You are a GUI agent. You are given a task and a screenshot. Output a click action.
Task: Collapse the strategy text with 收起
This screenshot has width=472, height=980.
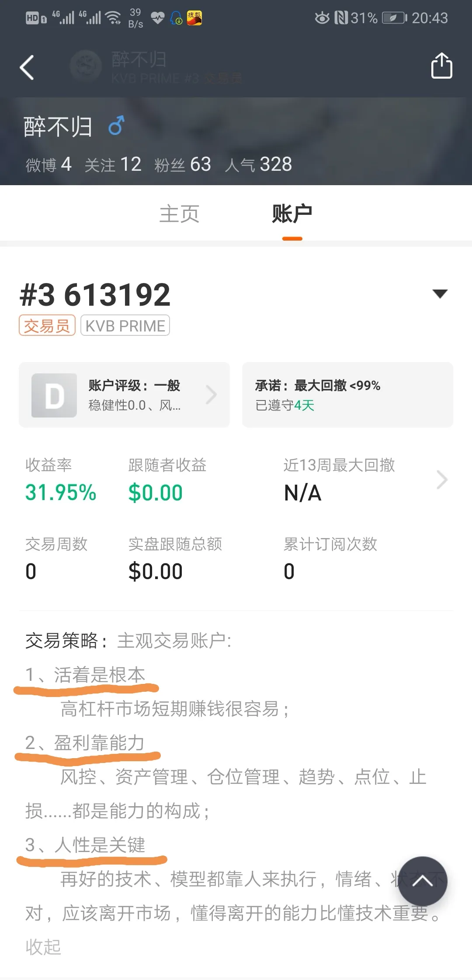[x=43, y=947]
